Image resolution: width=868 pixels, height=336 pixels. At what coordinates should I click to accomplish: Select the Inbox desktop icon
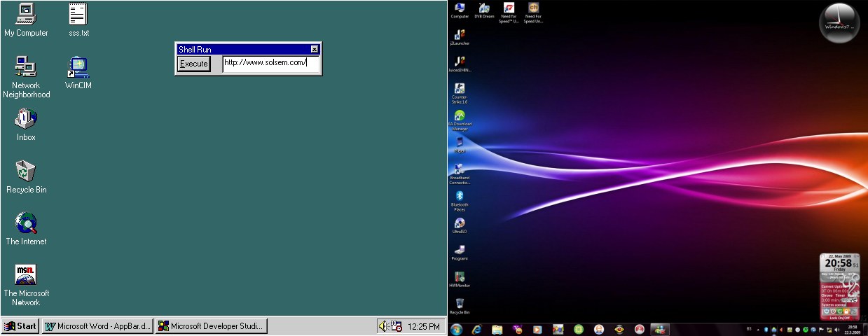click(x=26, y=125)
